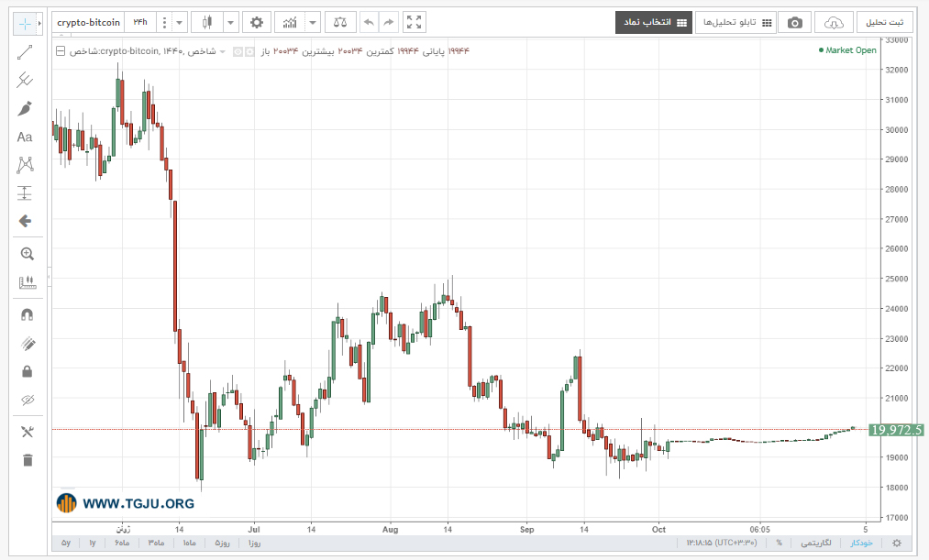
Task: Undo the last chart action
Action: [x=369, y=23]
